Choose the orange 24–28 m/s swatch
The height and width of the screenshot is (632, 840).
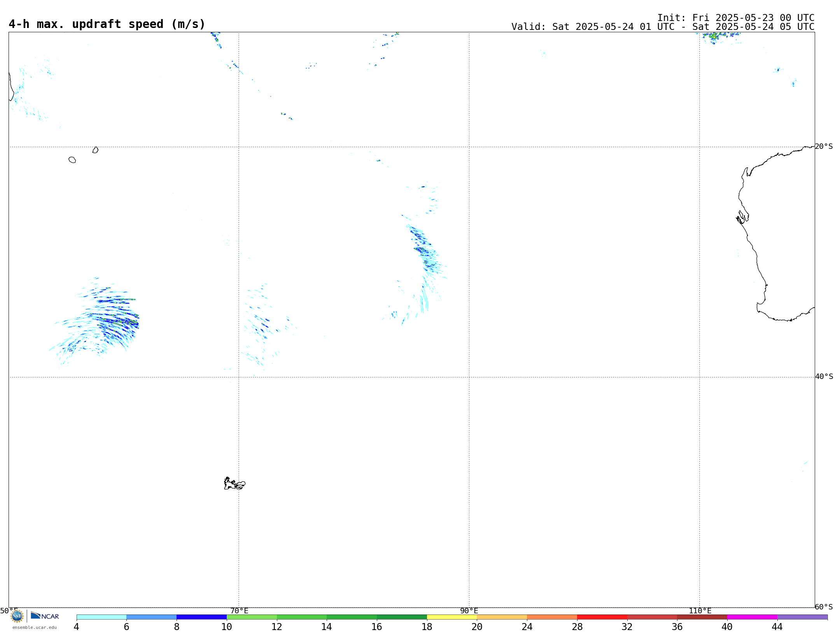point(552,617)
